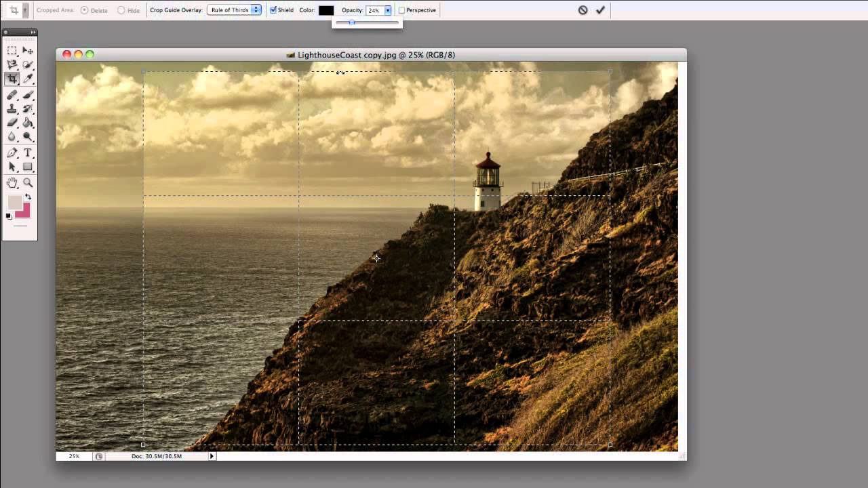The height and width of the screenshot is (488, 868).
Task: Select the Dodge tool
Action: pyautogui.click(x=28, y=137)
